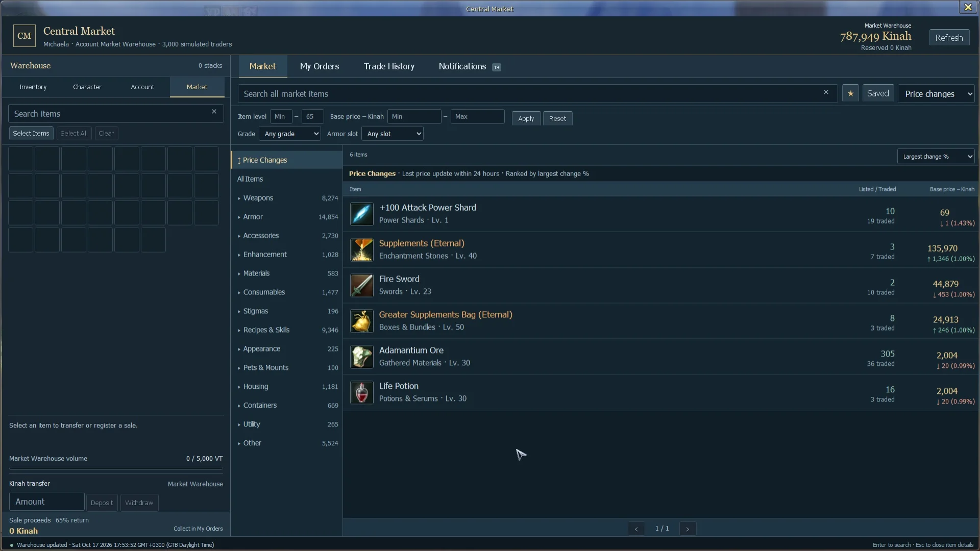Expand the Weapons category
Screen dimensions: 980x551
pos(287,198)
